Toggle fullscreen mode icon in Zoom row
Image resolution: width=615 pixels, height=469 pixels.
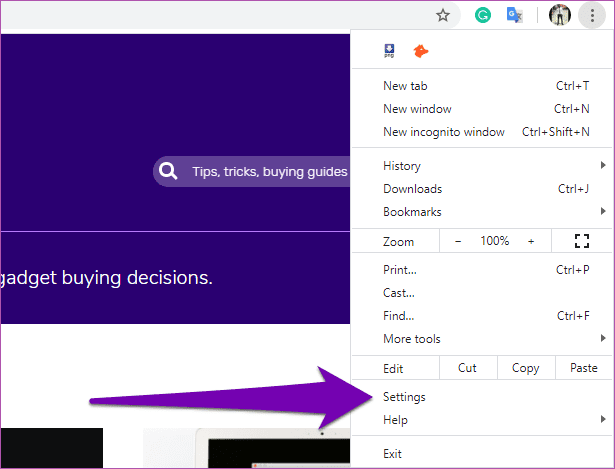(582, 241)
